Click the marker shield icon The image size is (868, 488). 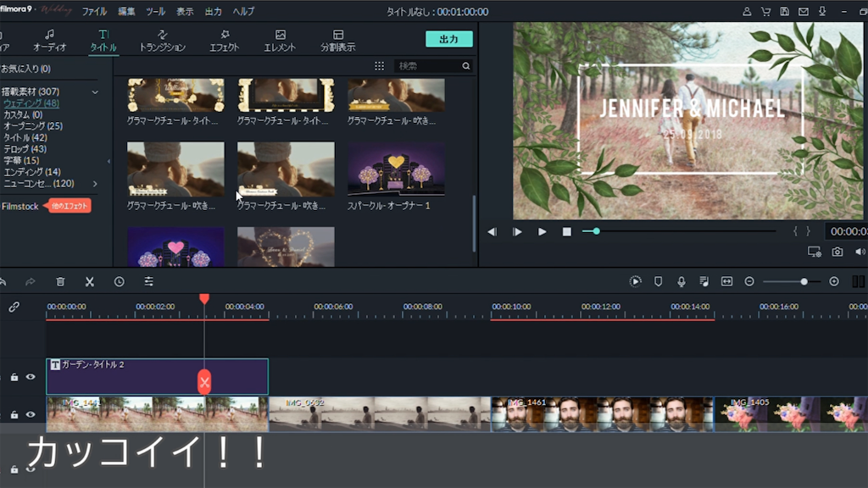click(658, 281)
